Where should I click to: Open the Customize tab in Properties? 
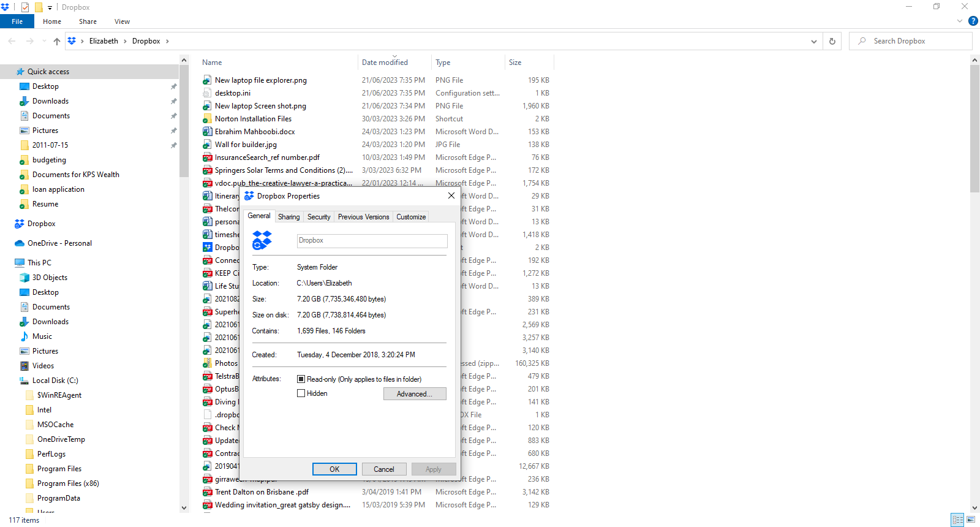[x=411, y=217]
